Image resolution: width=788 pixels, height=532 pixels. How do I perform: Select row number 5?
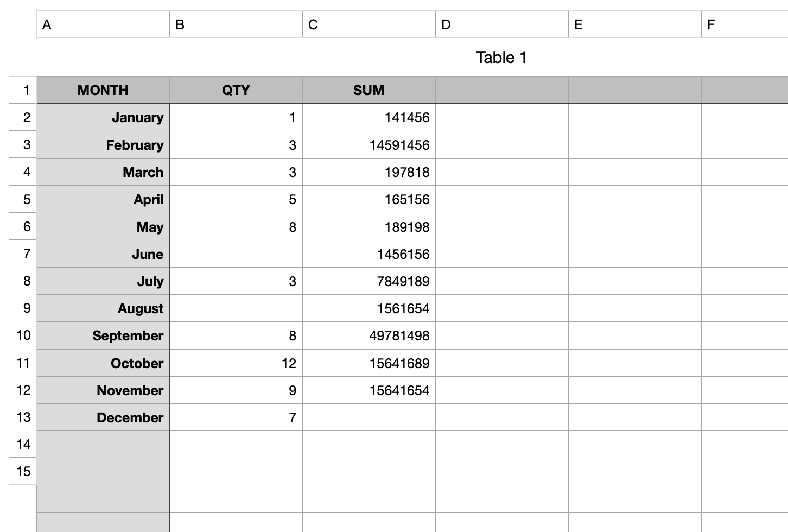click(22, 199)
